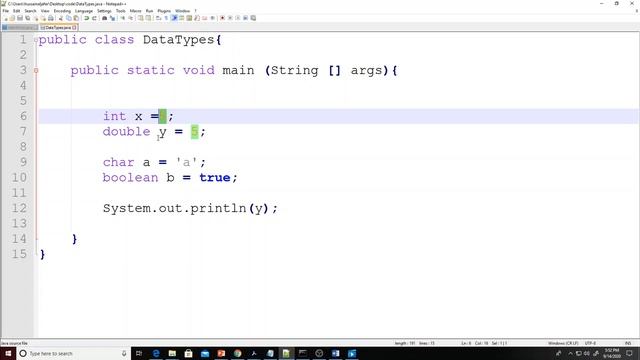
Task: Open the Folder as Workspace icon
Action: click(204, 18)
